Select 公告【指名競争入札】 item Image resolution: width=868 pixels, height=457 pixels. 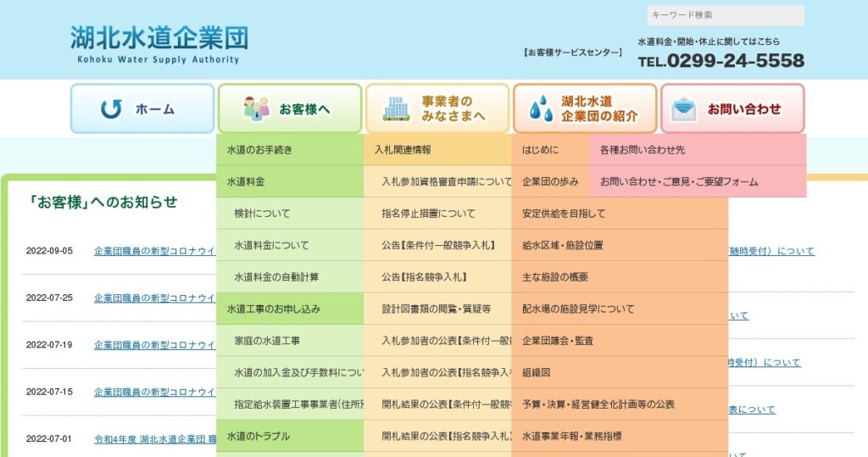(x=437, y=277)
